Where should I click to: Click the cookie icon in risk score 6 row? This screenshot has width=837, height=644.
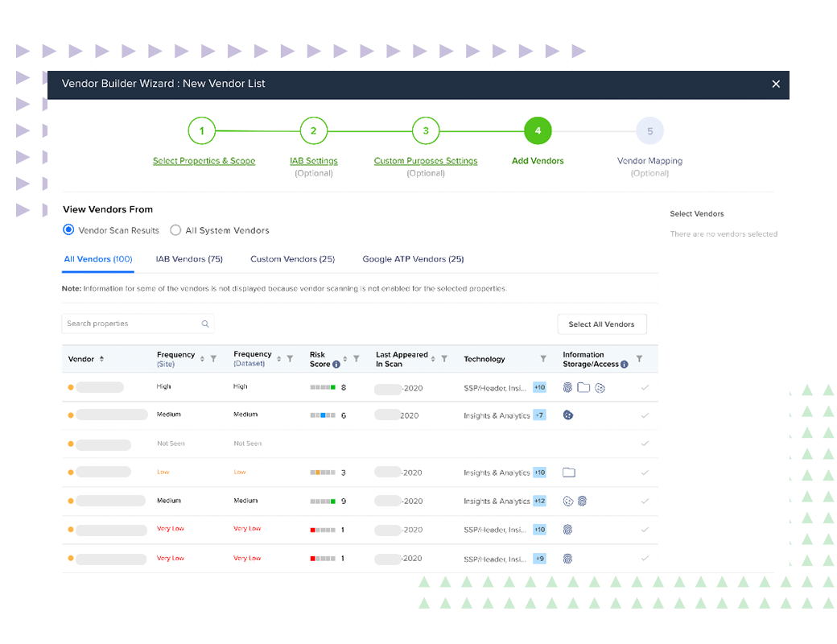pyautogui.click(x=568, y=415)
